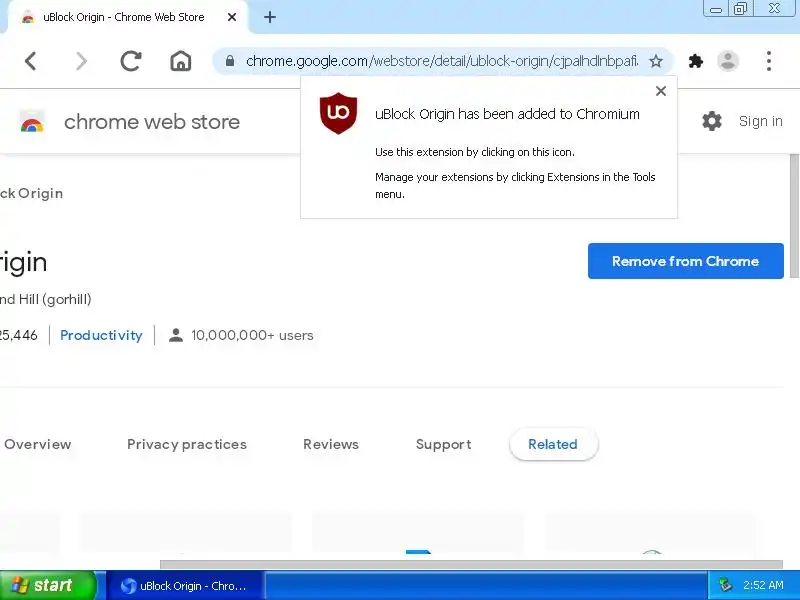
Task: Click the system tray icon
Action: click(x=725, y=585)
